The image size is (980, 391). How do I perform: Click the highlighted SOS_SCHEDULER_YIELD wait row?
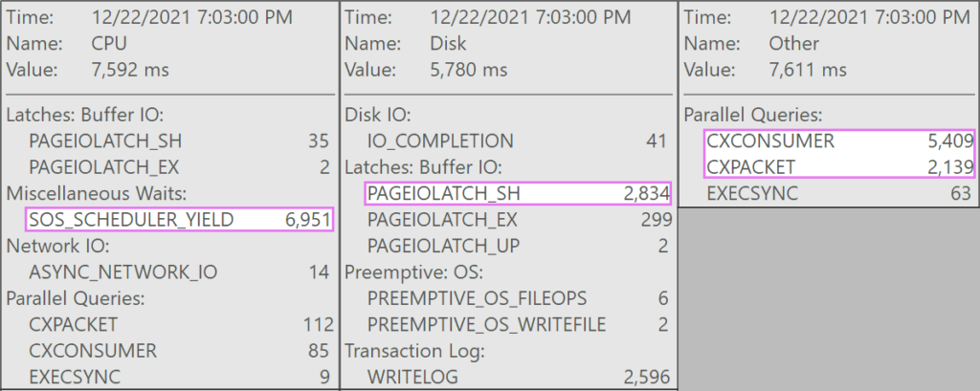[179, 219]
